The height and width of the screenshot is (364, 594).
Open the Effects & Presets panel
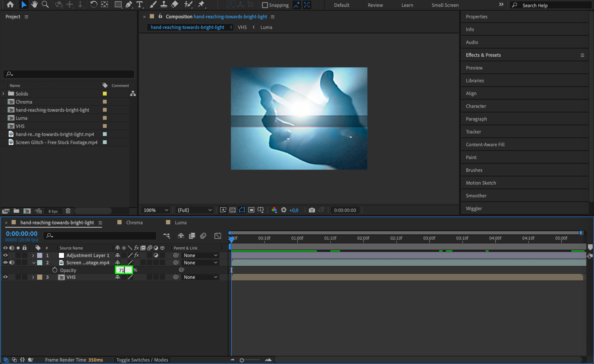click(x=483, y=55)
